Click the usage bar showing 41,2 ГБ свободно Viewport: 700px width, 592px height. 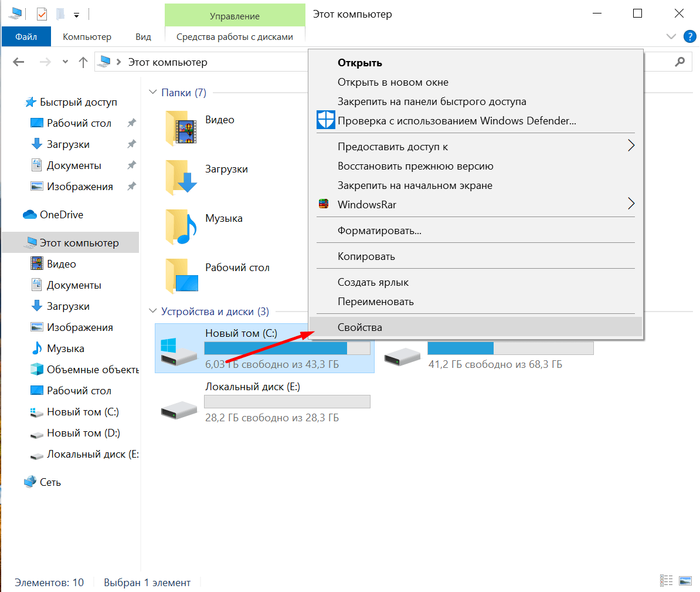coord(510,348)
